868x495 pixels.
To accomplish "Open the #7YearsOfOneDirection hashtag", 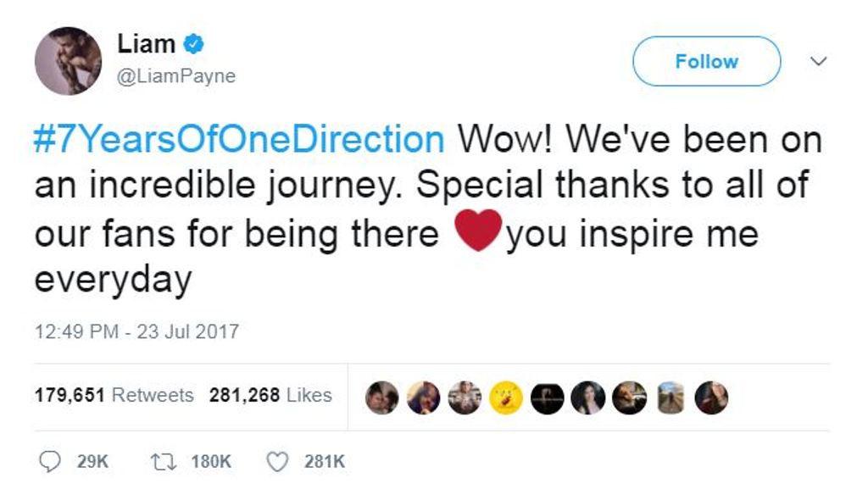I will coord(239,139).
